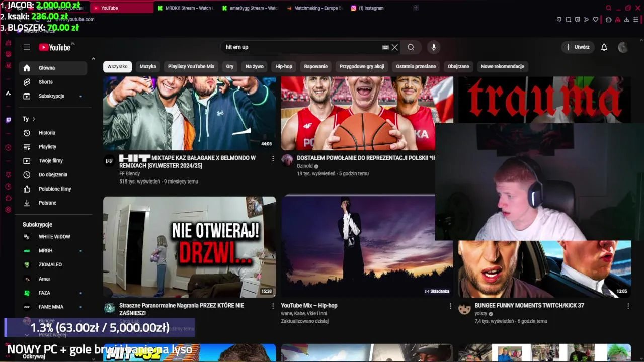Open the ZIOMALEO subscription channel
Image resolution: width=644 pixels, height=362 pixels.
click(x=53, y=265)
